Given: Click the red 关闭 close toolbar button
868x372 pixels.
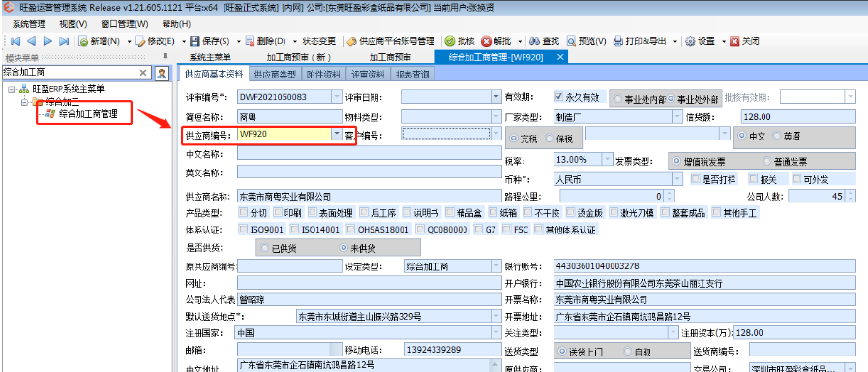Looking at the screenshot, I should [744, 41].
